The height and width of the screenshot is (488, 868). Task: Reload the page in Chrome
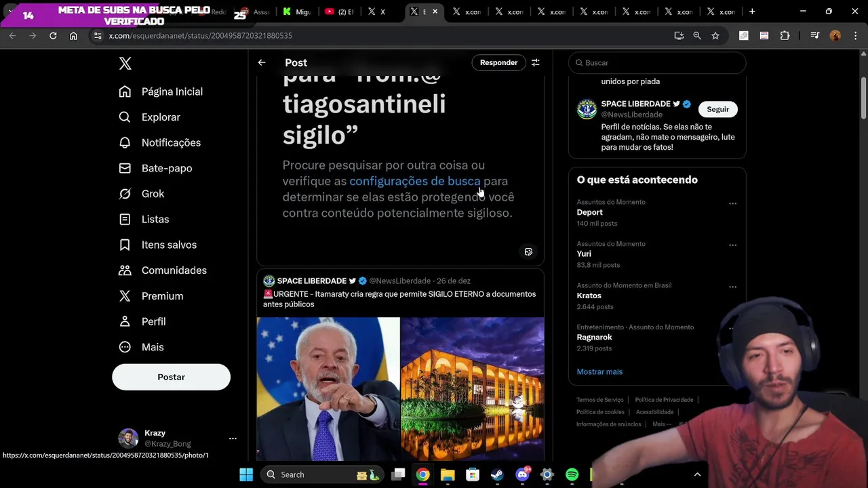(53, 35)
